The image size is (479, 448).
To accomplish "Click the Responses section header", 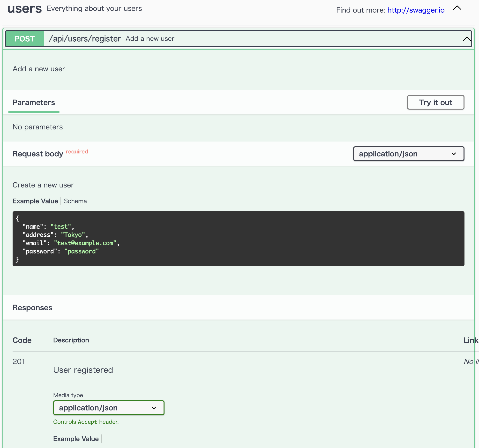I will tap(32, 307).
